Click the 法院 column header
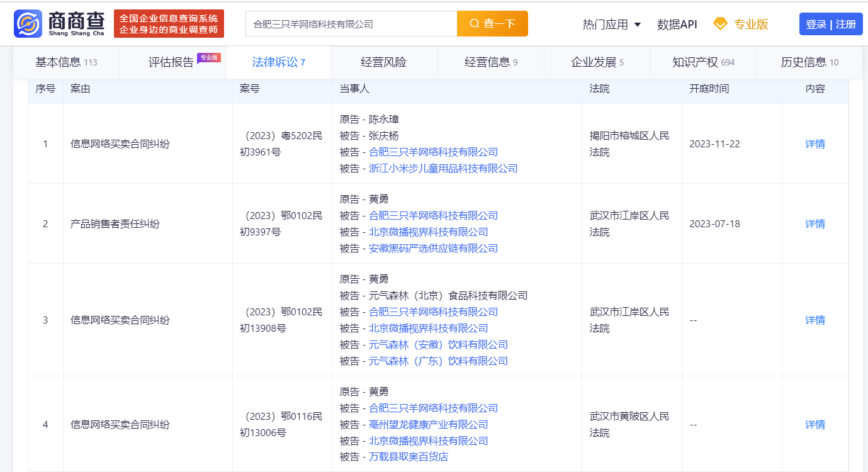 [599, 89]
